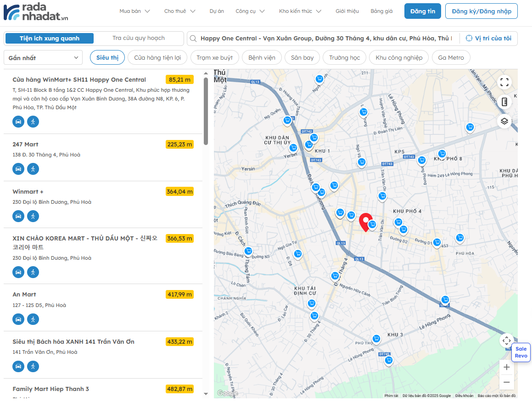Click Đăng ký/Đăng nhập button
The width and height of the screenshot is (532, 402).
coord(481,11)
